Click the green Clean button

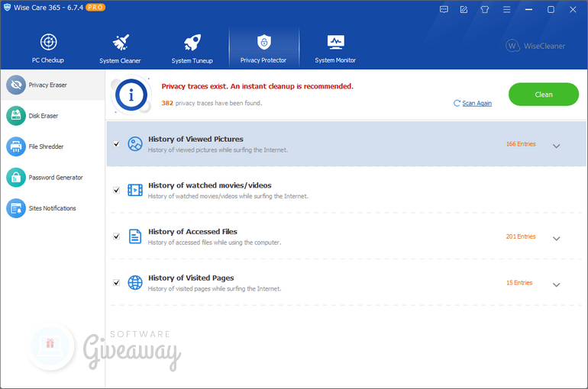[x=544, y=95]
